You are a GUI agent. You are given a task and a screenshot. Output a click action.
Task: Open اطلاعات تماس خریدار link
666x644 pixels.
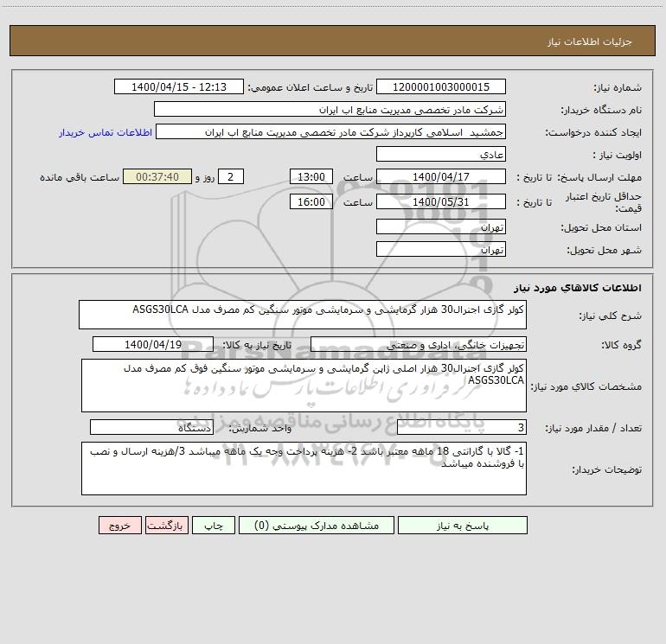106,132
